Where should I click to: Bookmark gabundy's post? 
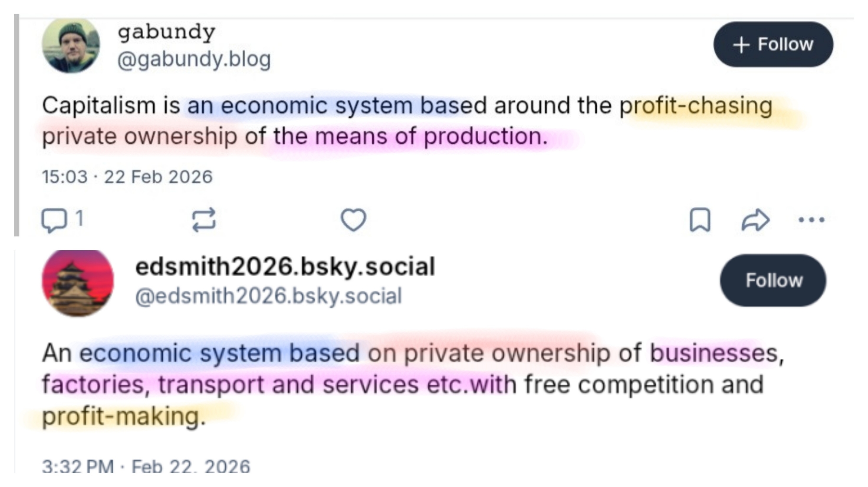[x=700, y=219]
